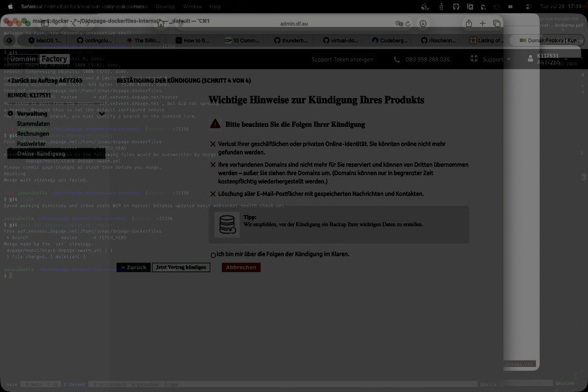Switch to the "Codeberg..." tab
588x392 pixels.
click(389, 40)
